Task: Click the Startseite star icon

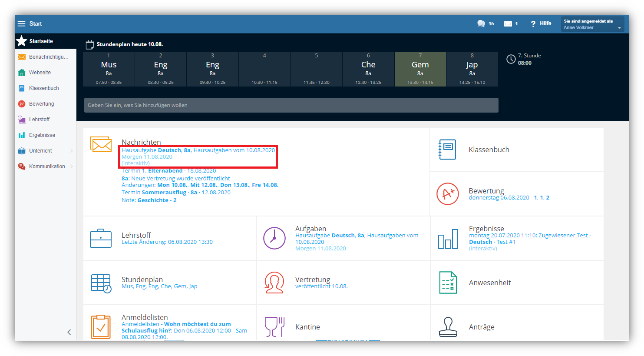Action: pos(22,41)
